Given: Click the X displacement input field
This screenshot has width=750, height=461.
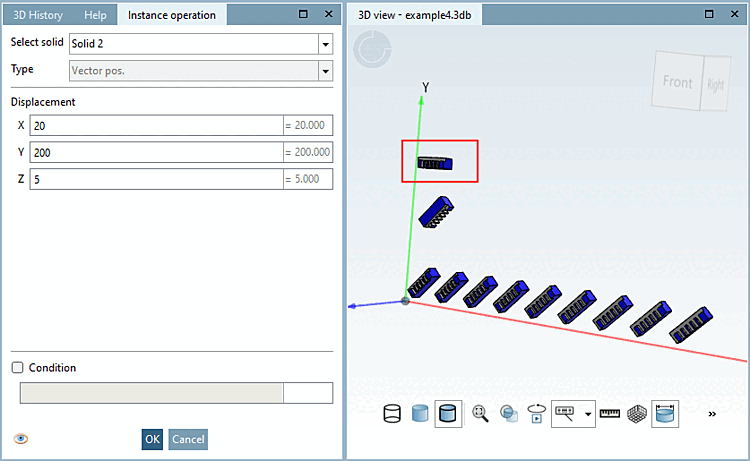Looking at the screenshot, I should click(x=156, y=126).
